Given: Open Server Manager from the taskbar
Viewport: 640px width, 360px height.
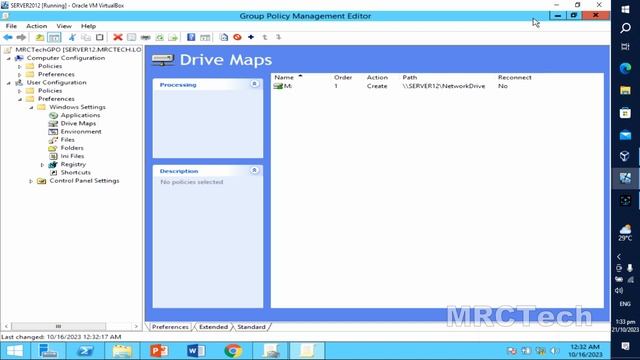Looking at the screenshot, I should (48, 351).
